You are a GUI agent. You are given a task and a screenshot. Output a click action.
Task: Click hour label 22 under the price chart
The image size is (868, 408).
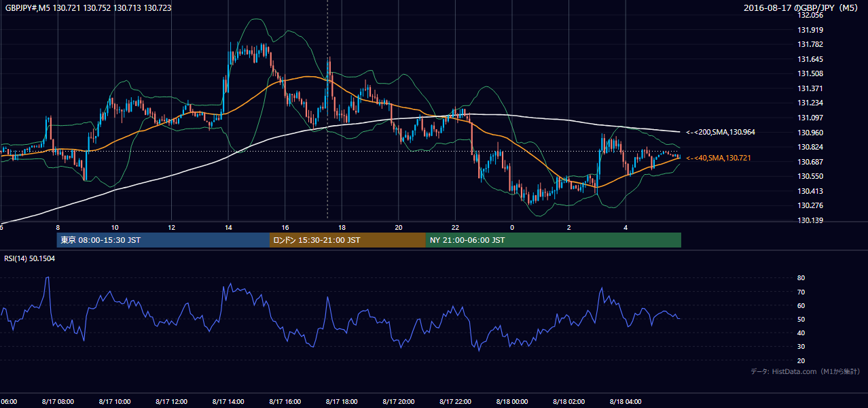pyautogui.click(x=455, y=227)
